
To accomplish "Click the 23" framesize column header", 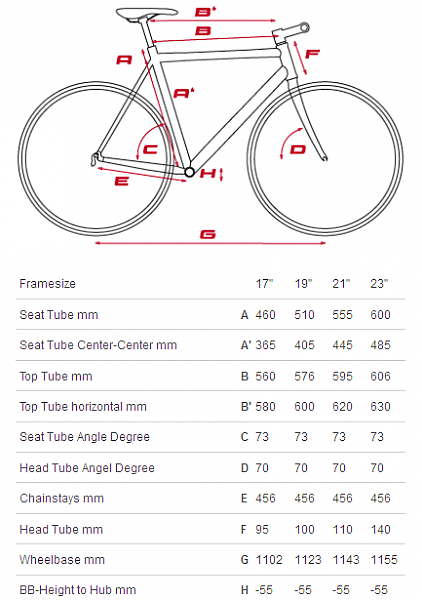I will 379,284.
